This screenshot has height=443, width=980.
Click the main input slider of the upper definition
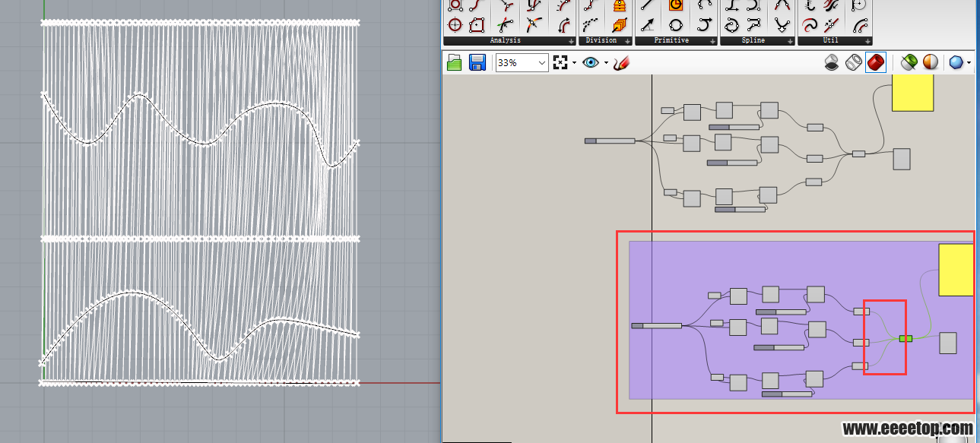(x=610, y=141)
